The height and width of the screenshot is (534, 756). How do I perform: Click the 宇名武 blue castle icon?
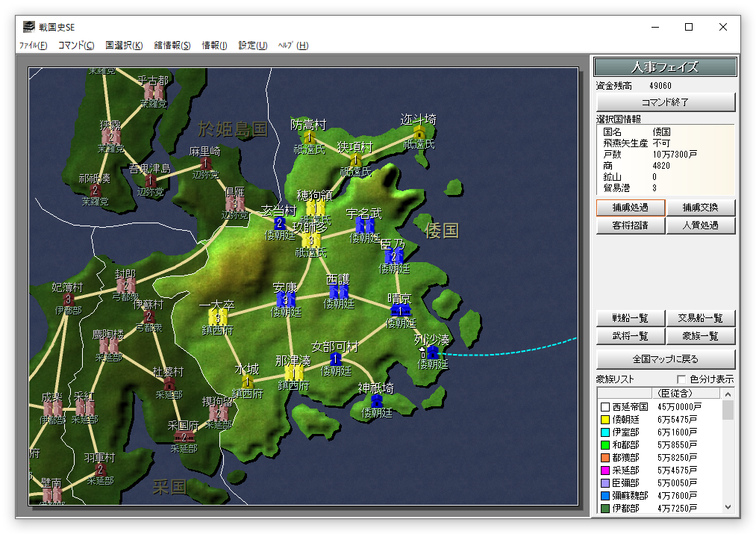click(x=365, y=225)
